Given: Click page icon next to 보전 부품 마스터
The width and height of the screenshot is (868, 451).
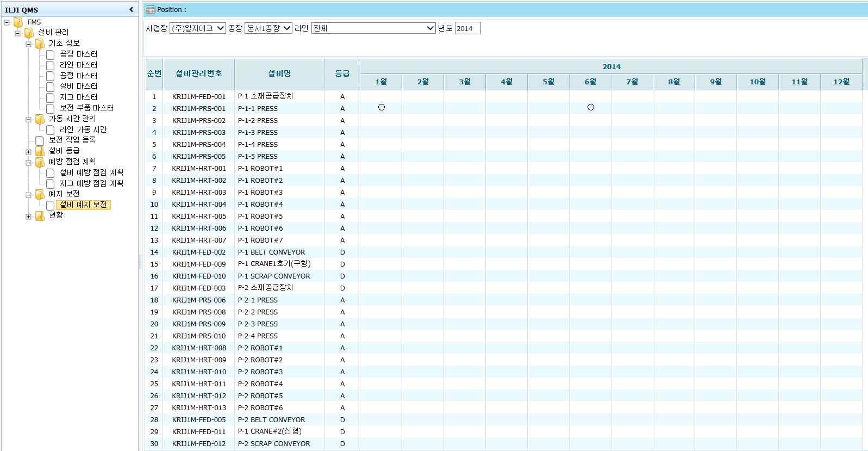Looking at the screenshot, I should tap(51, 108).
